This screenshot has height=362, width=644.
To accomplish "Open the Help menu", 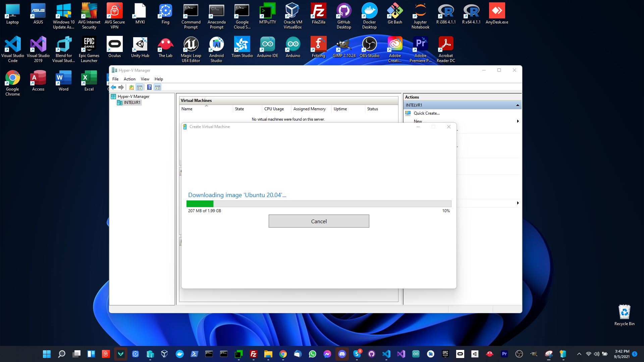I will [159, 79].
